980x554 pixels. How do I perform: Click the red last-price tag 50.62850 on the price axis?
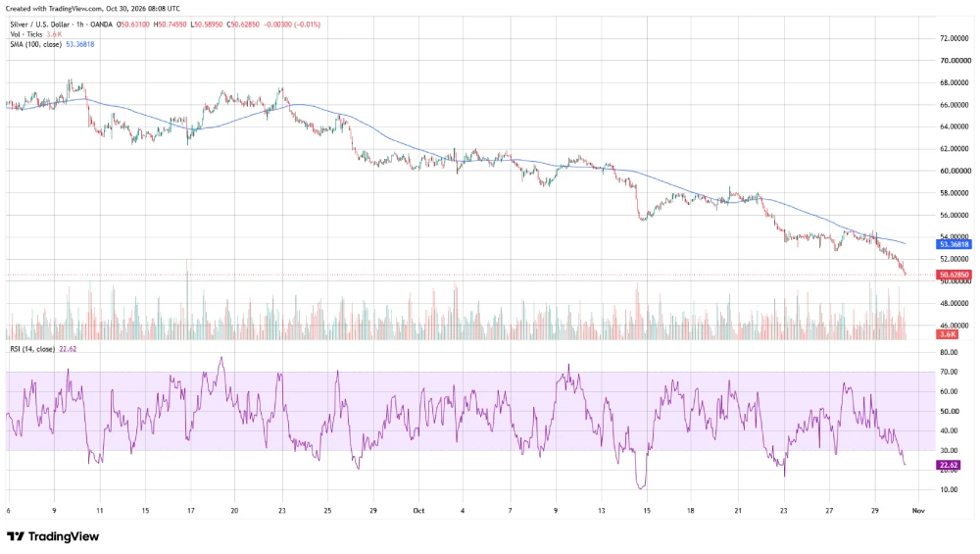954,275
